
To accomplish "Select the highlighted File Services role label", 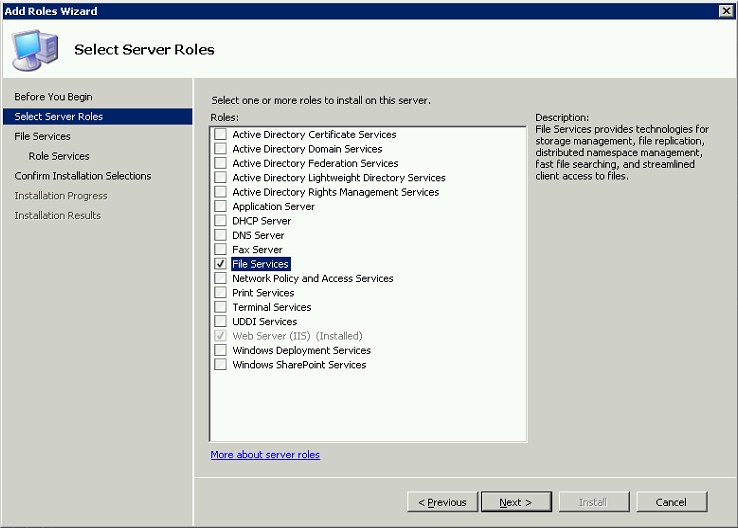I will pos(260,264).
